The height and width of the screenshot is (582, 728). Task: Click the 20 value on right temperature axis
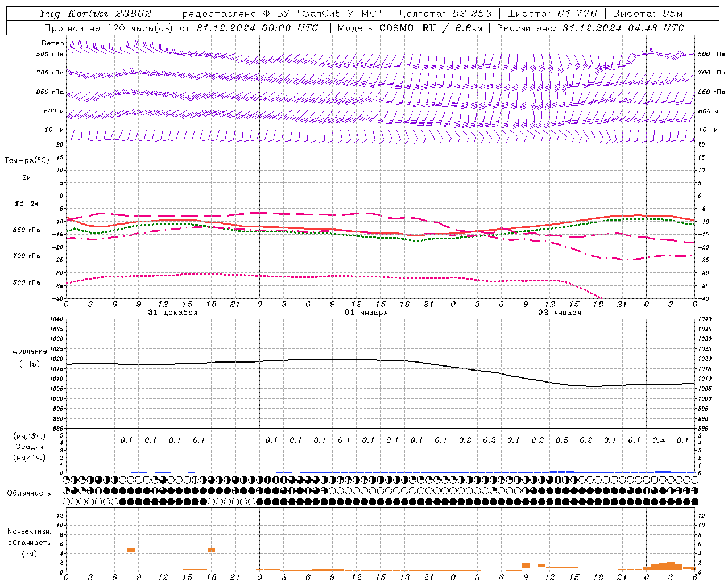coord(701,144)
